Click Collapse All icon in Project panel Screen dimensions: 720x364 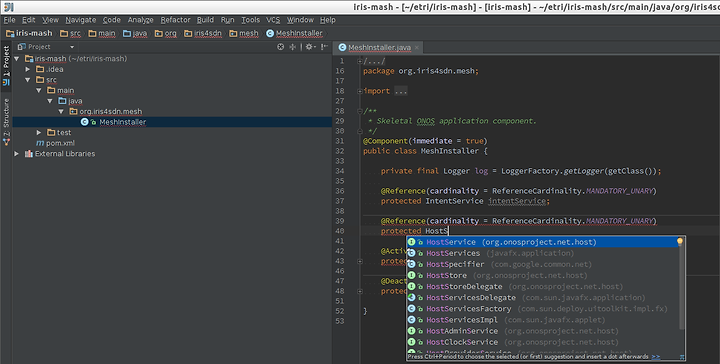click(292, 47)
